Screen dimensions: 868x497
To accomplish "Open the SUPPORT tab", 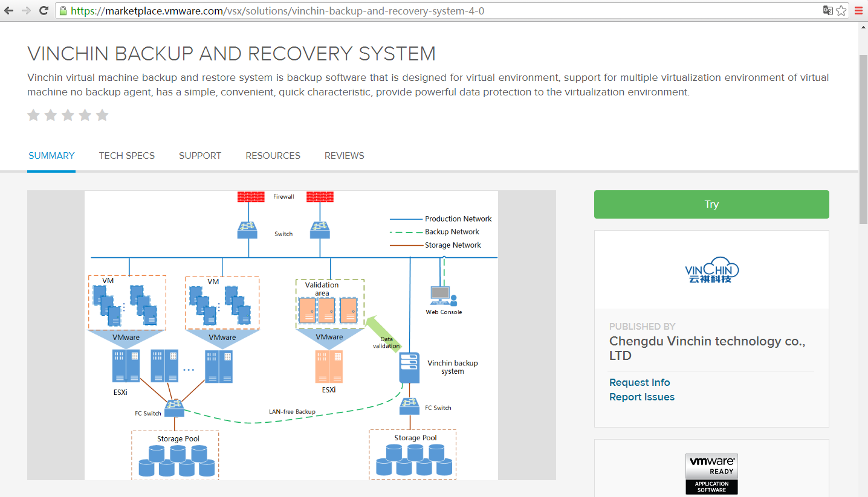I will point(200,156).
